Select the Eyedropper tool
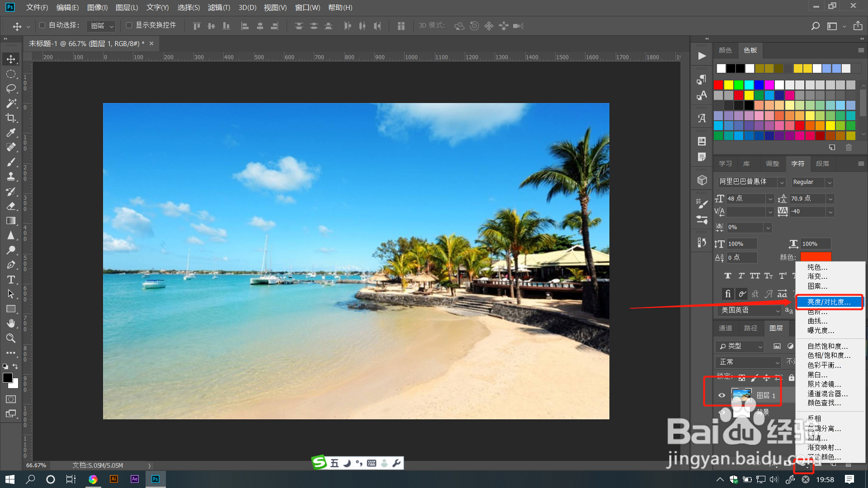The image size is (868, 488). point(11,132)
